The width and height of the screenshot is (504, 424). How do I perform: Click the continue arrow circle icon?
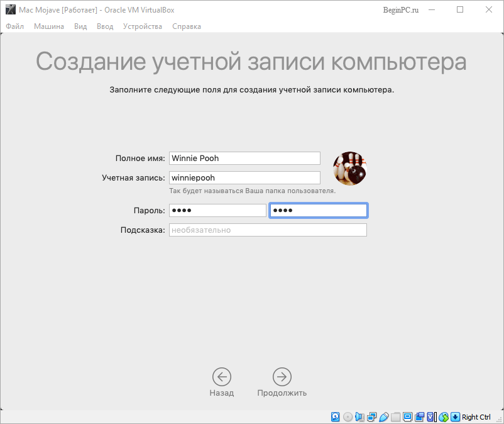[282, 377]
